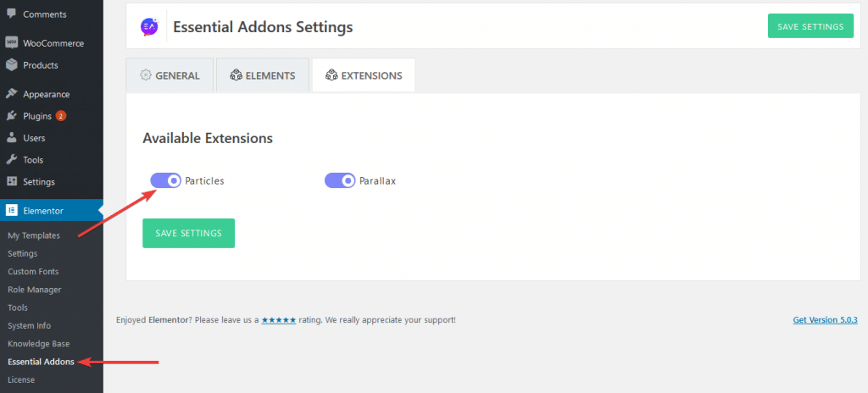Click the Comments speech bubble icon
Image resolution: width=868 pixels, height=393 pixels.
[x=11, y=14]
